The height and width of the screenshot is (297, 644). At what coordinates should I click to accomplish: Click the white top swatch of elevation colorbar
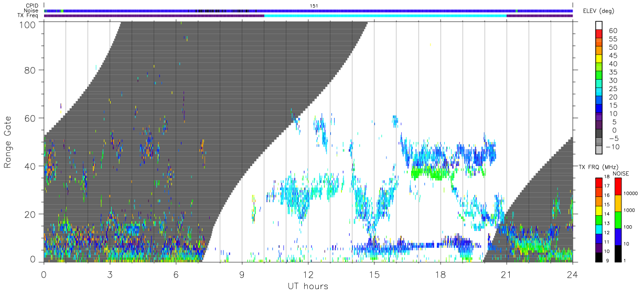[599, 25]
